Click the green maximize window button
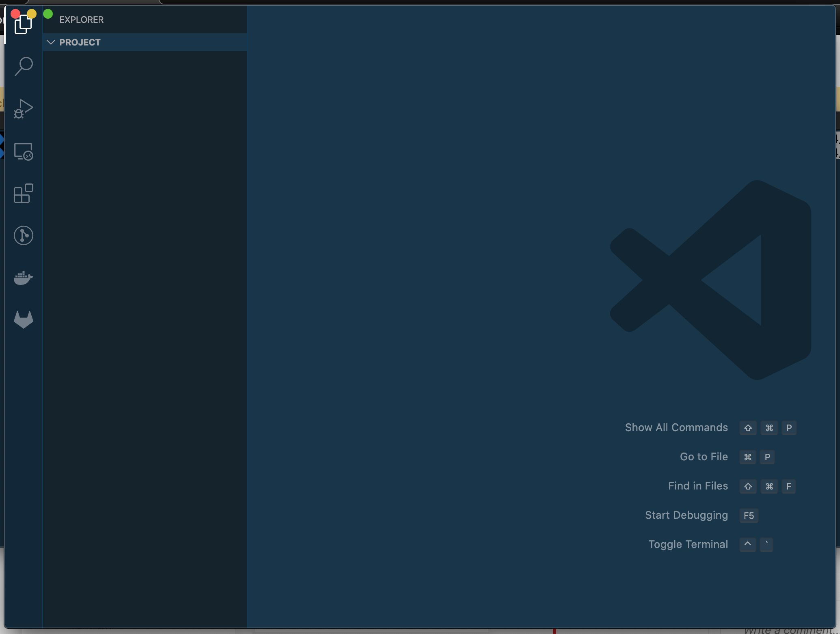 pos(48,14)
